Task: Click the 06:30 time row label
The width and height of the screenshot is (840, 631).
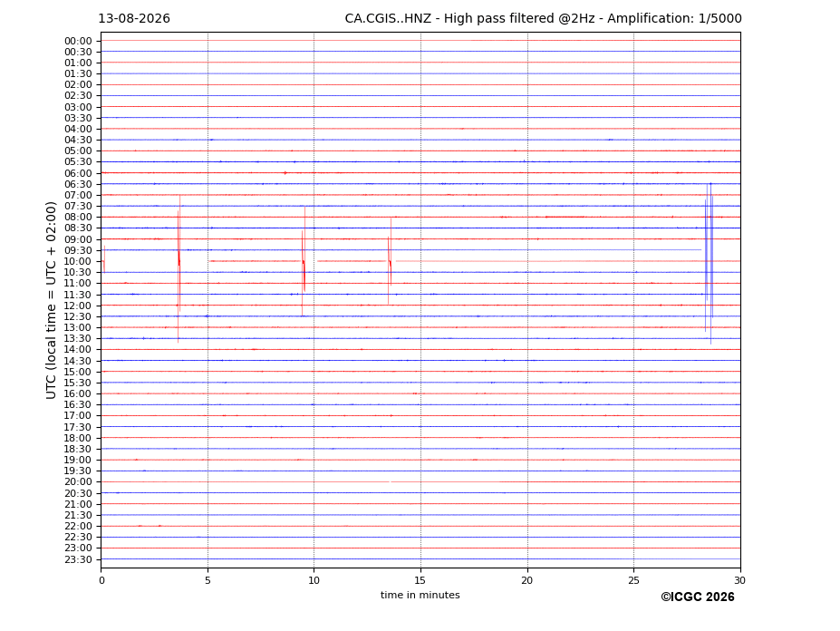Action: click(x=78, y=184)
